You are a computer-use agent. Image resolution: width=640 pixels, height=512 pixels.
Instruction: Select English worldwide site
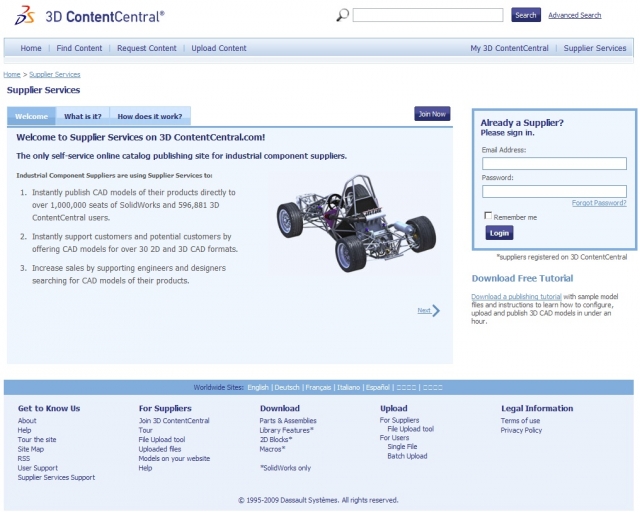258,387
